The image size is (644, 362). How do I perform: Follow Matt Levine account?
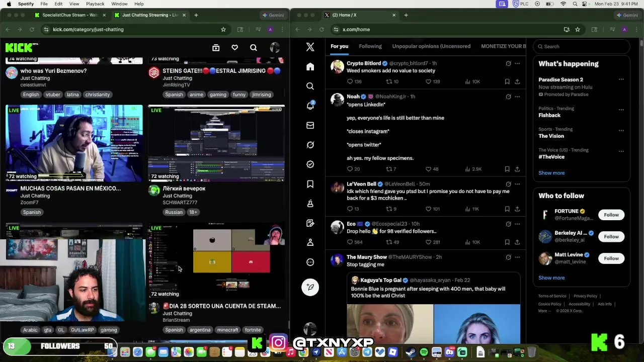coord(611,258)
